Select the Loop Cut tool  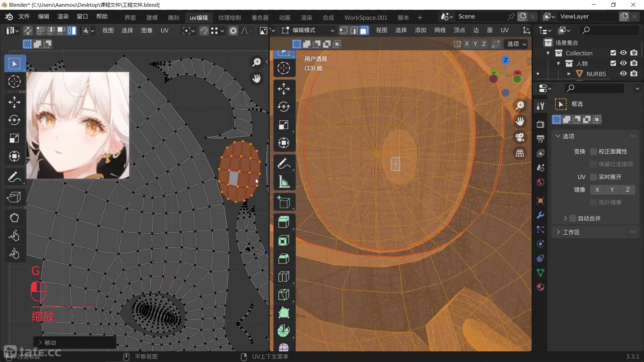(284, 277)
